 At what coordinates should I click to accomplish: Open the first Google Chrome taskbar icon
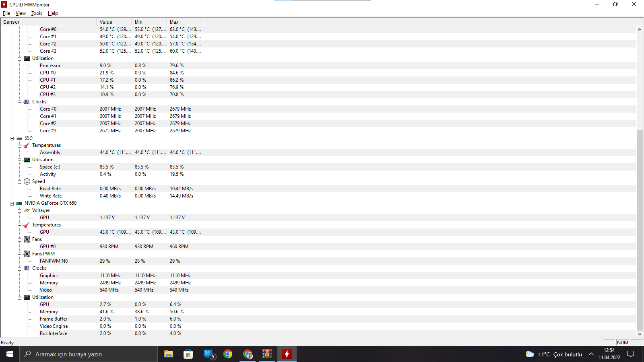click(228, 354)
